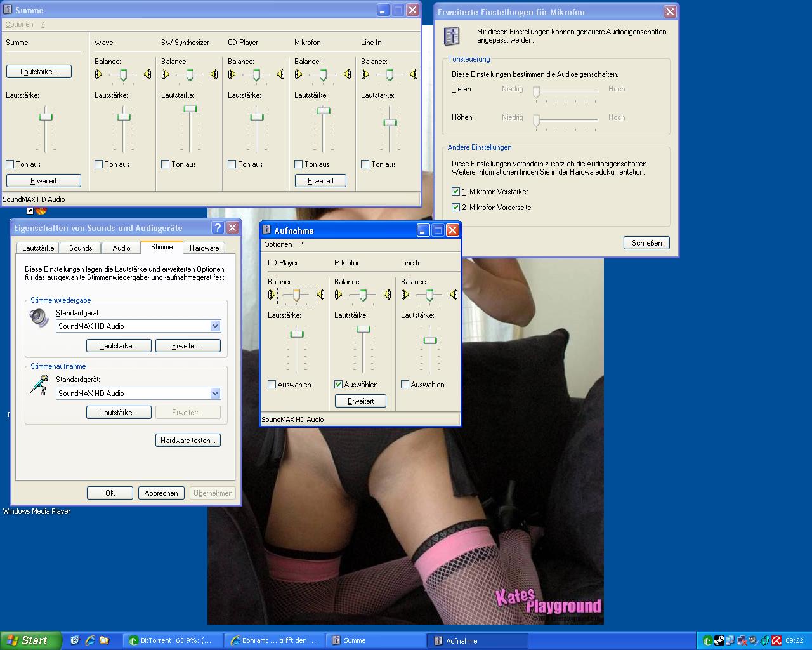Open Internet Explorer from Quick Launch
Image resolution: width=812 pixels, height=650 pixels.
89,640
